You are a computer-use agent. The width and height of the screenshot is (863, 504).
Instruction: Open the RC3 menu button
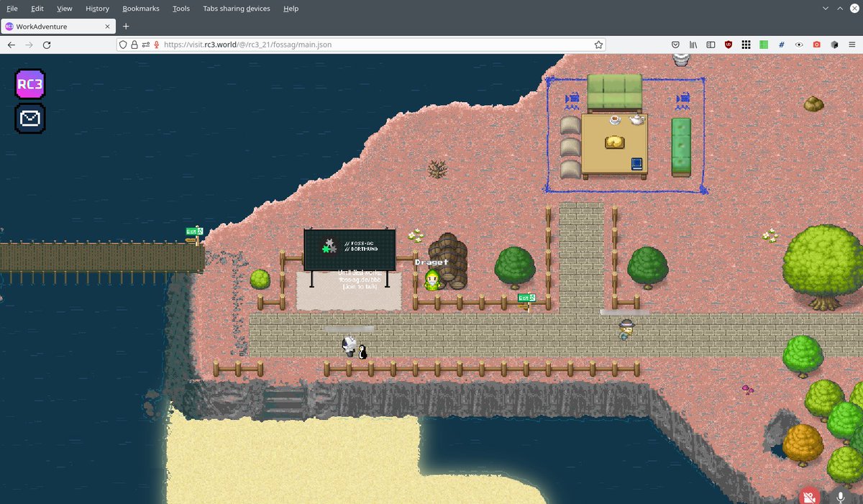click(x=30, y=84)
